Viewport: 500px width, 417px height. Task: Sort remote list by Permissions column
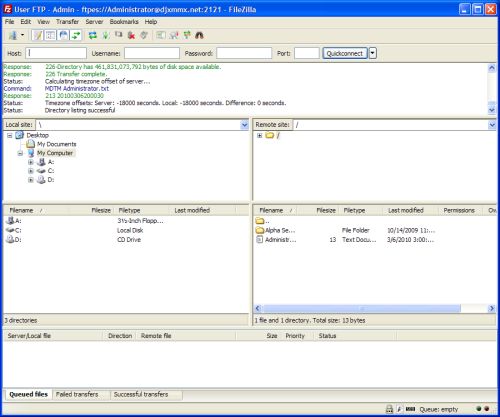pos(461,210)
